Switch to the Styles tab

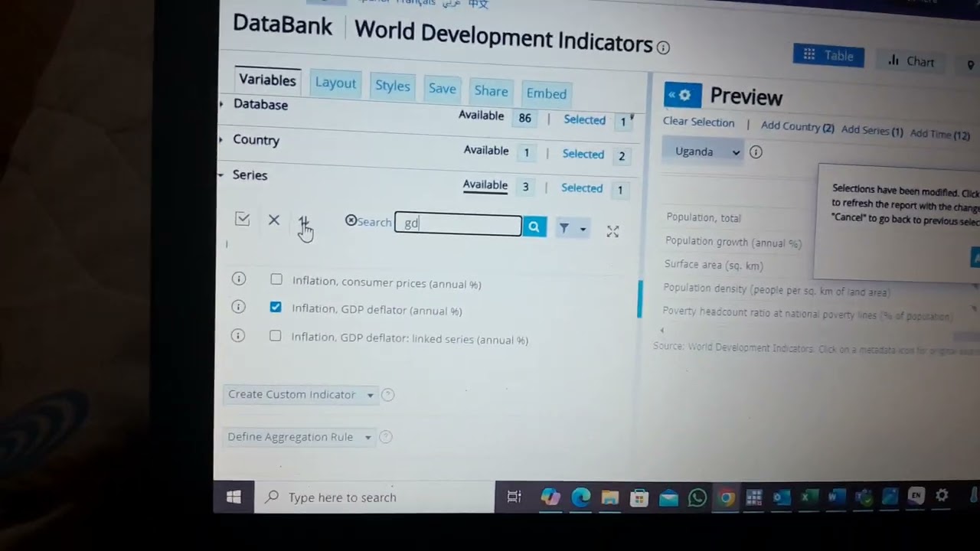[392, 86]
